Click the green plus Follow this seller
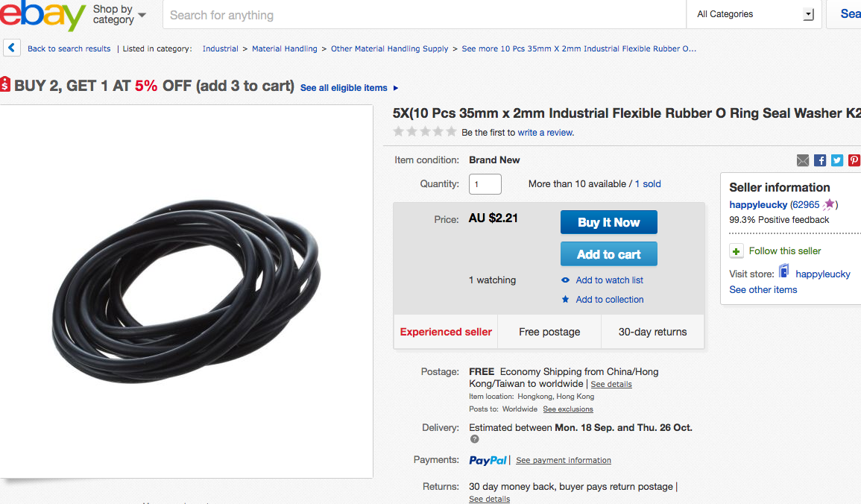 pos(737,251)
